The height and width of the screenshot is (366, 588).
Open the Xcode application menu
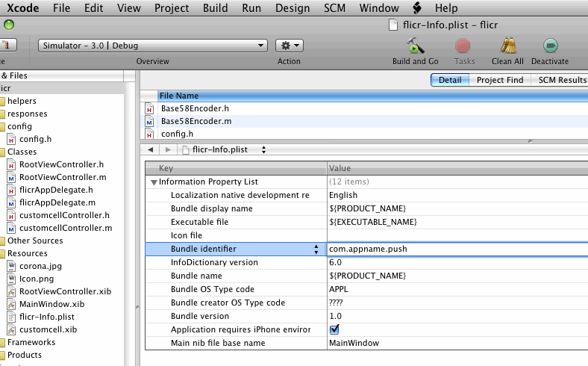22,8
